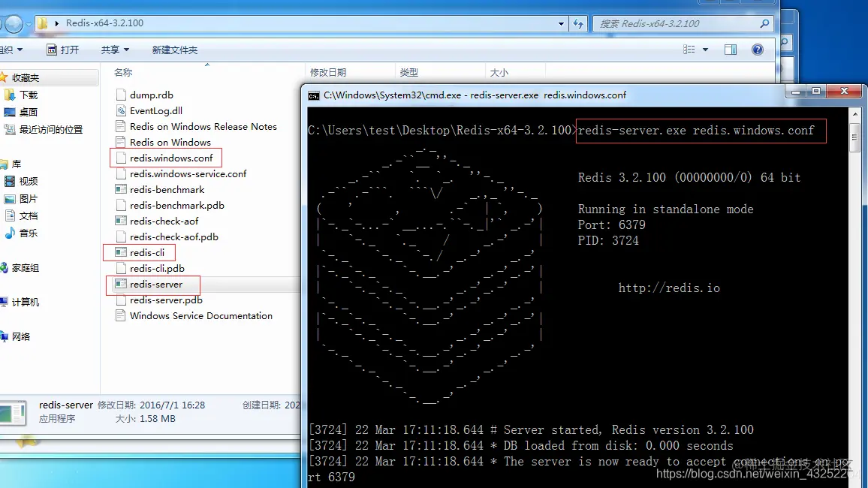Close the cmd.exe redis-server window
The height and width of the screenshot is (488, 868).
coord(844,92)
